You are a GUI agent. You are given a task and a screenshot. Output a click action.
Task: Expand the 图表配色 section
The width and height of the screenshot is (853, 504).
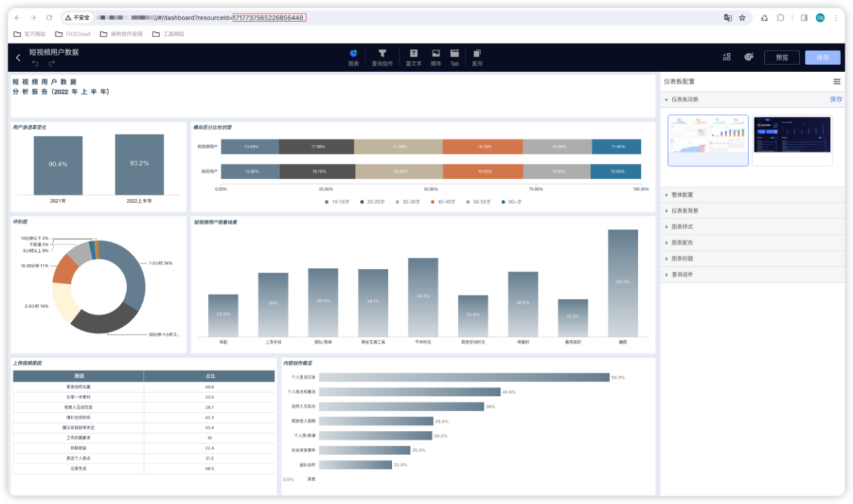(752, 243)
